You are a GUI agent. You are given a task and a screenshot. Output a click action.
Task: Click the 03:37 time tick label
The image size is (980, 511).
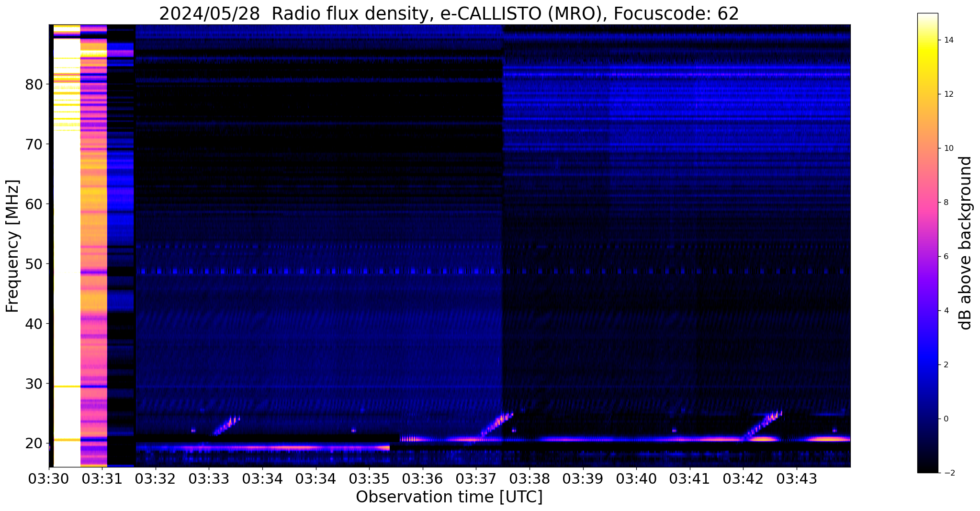coord(476,478)
